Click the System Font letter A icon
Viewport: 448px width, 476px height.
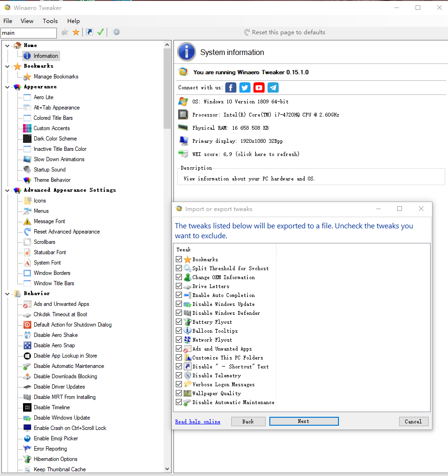pyautogui.click(x=27, y=263)
